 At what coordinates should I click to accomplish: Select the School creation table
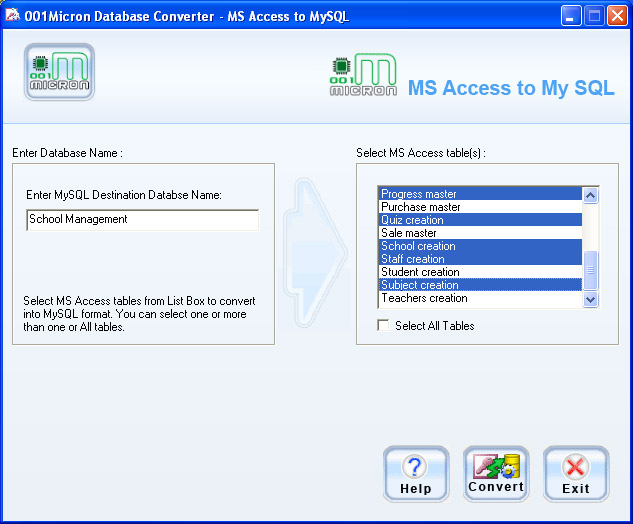point(481,245)
